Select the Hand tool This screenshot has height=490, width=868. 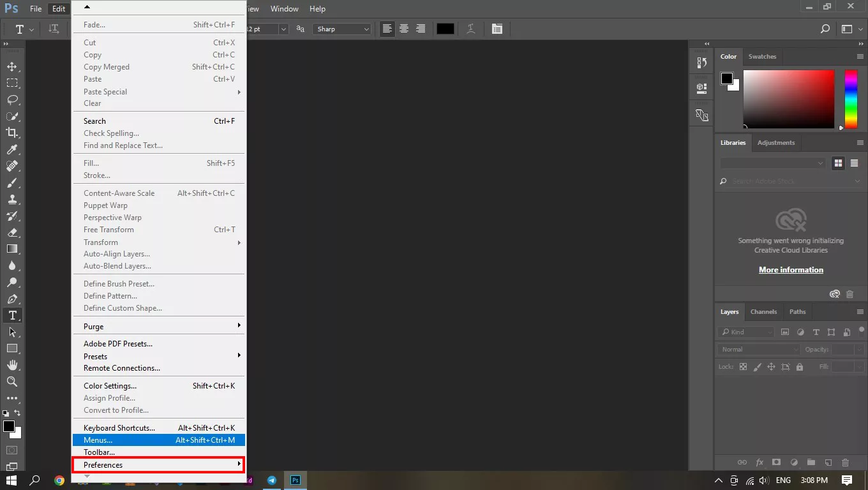point(12,365)
